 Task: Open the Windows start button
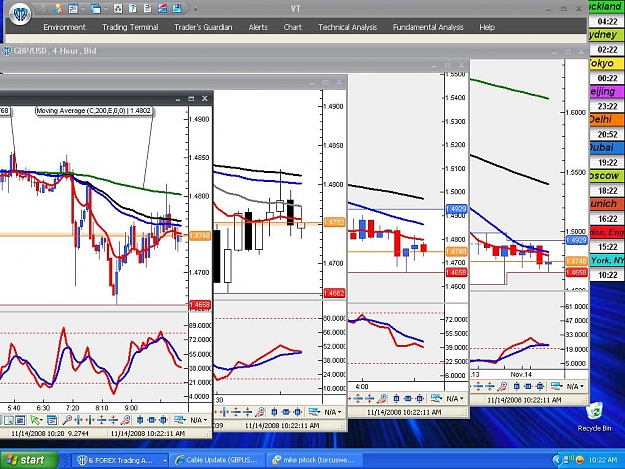point(29,460)
